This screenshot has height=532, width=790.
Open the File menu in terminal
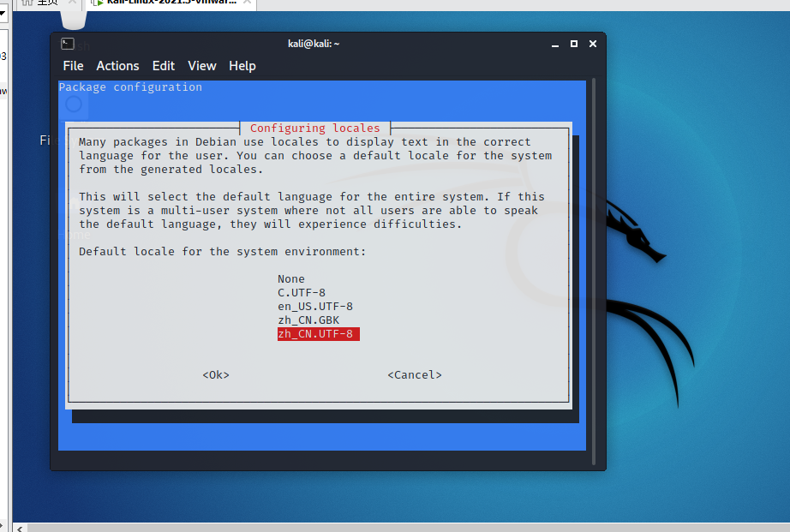tap(73, 66)
